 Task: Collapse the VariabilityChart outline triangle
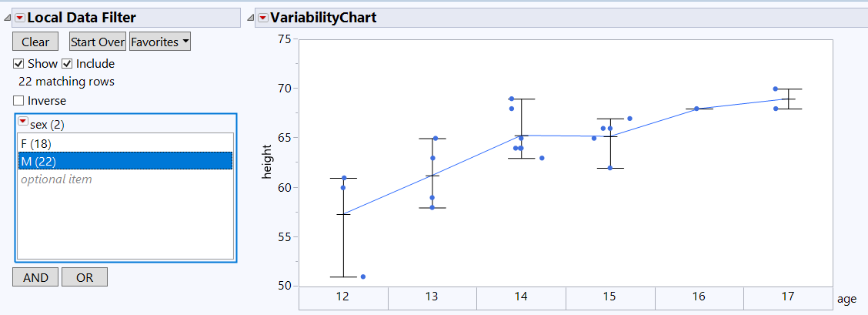coord(250,18)
